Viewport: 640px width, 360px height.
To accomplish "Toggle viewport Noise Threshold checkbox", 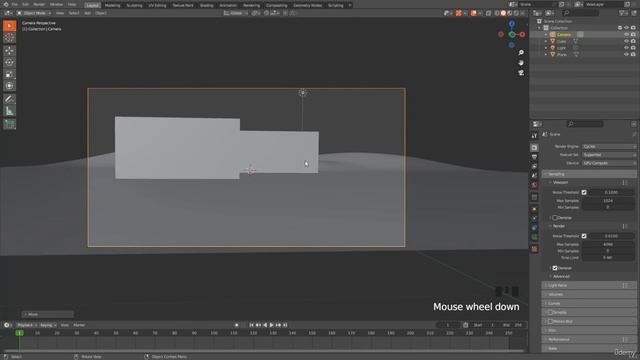I will pos(584,192).
